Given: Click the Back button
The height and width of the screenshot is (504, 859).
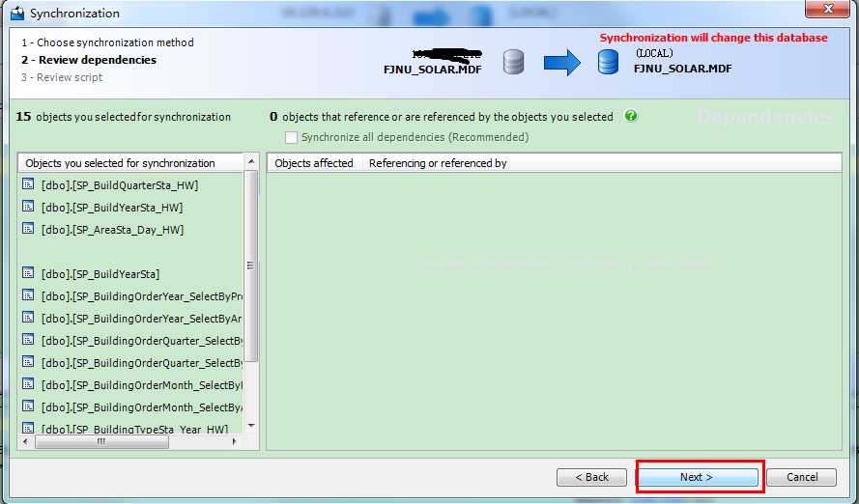Looking at the screenshot, I should 591,477.
